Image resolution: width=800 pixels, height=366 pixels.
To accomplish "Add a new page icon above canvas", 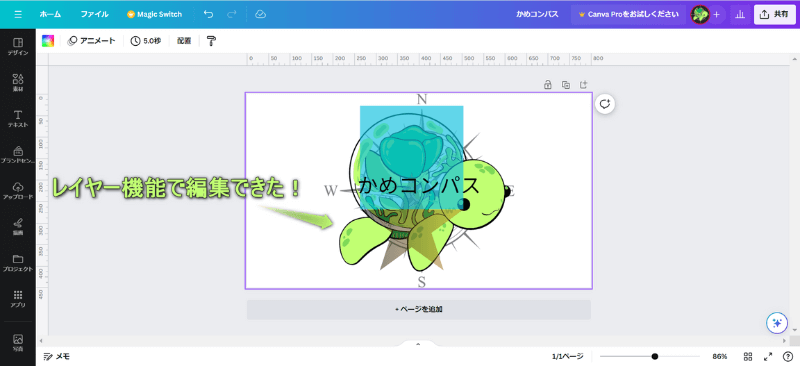I will point(584,85).
